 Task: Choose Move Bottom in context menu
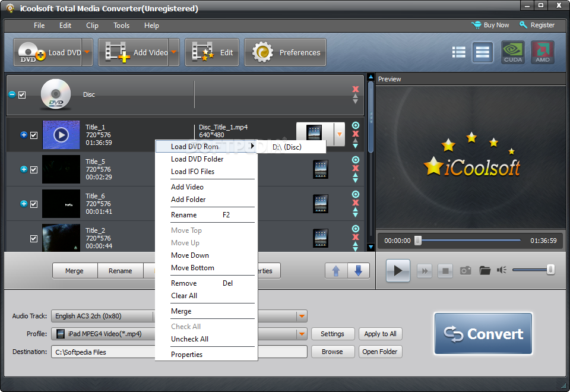coord(206,268)
